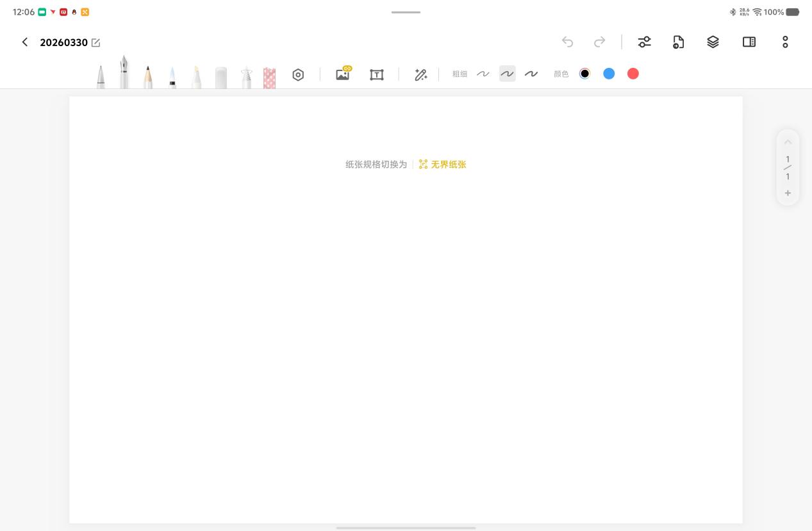The image size is (812, 531).
Task: Activate the magic wand AI pen
Action: pyautogui.click(x=420, y=75)
